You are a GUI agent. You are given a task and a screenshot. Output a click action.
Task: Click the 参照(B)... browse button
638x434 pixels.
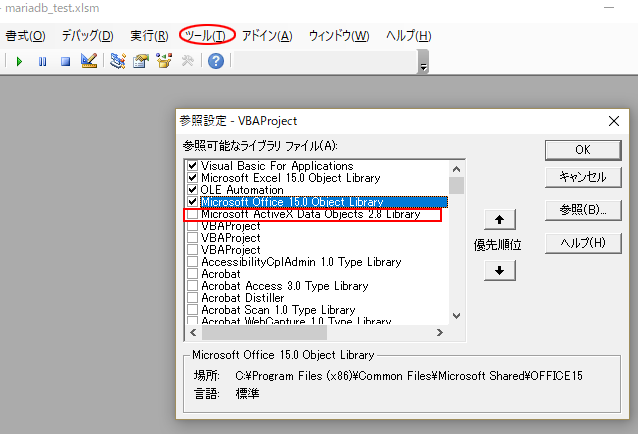tap(582, 210)
